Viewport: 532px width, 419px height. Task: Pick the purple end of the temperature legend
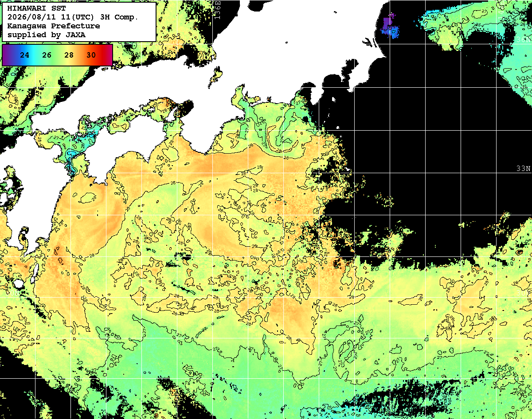click(6, 55)
